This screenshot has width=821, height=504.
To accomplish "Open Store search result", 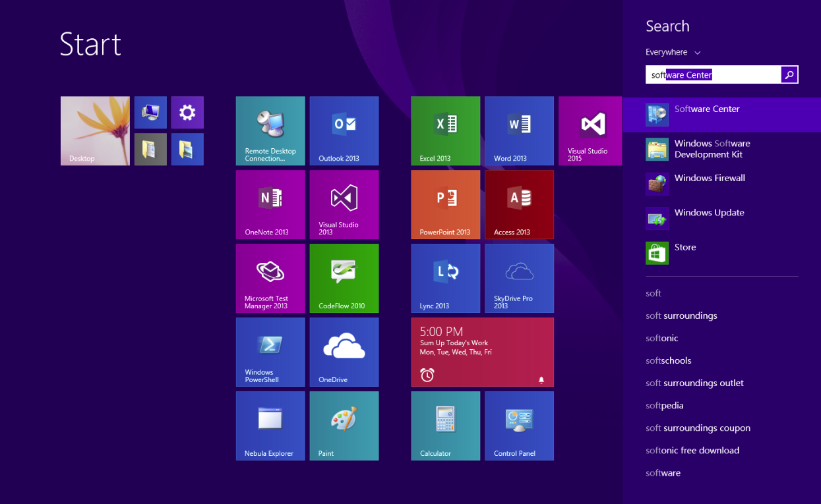I will (x=721, y=253).
